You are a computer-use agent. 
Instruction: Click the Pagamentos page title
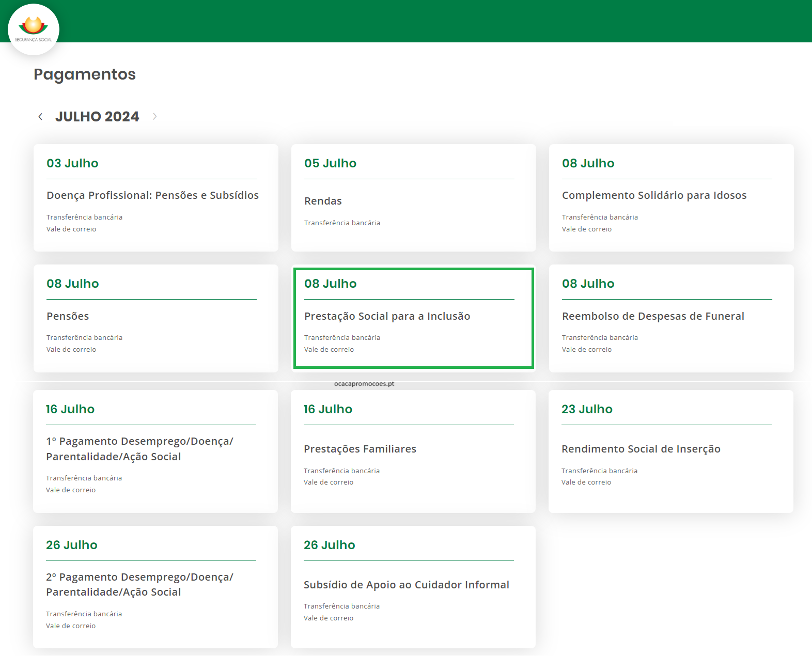coord(85,74)
